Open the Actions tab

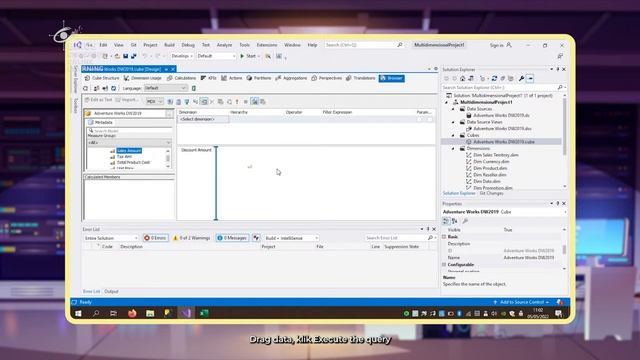pyautogui.click(x=232, y=78)
